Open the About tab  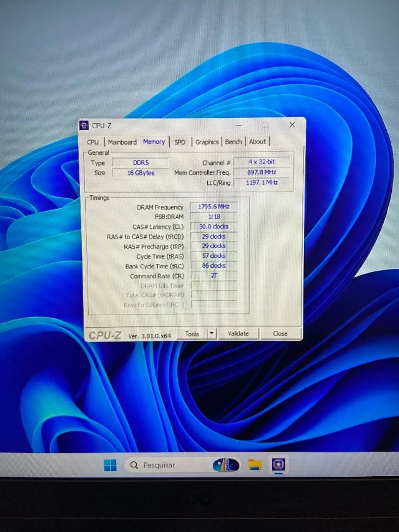(x=258, y=141)
